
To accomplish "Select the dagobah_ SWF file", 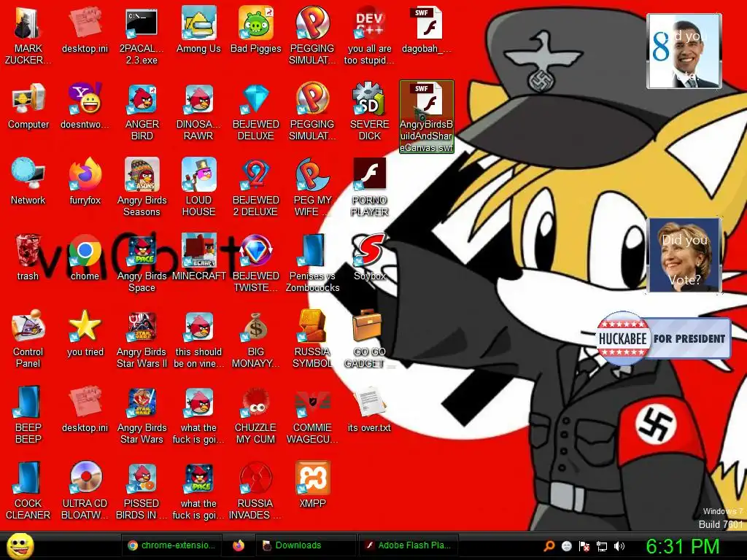I will click(x=426, y=29).
